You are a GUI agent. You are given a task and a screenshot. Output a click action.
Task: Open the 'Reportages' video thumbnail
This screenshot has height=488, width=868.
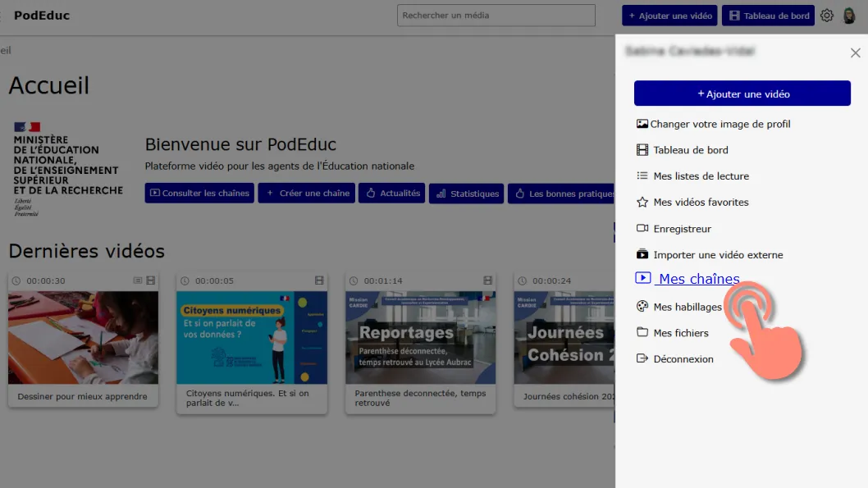pos(421,338)
